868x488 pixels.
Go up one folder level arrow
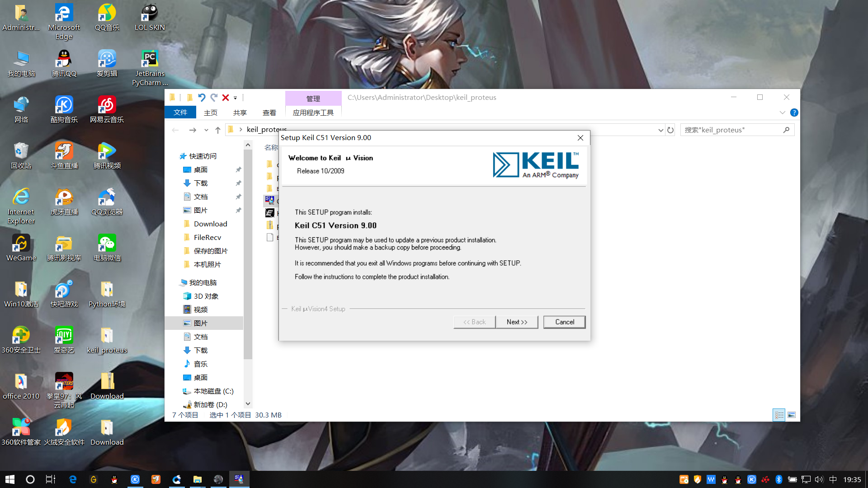click(218, 130)
